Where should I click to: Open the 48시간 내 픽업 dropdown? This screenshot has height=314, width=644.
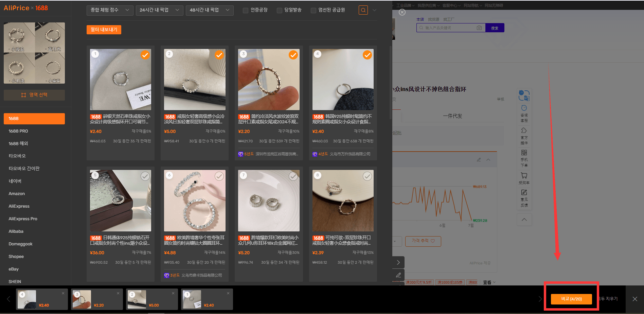coord(210,10)
